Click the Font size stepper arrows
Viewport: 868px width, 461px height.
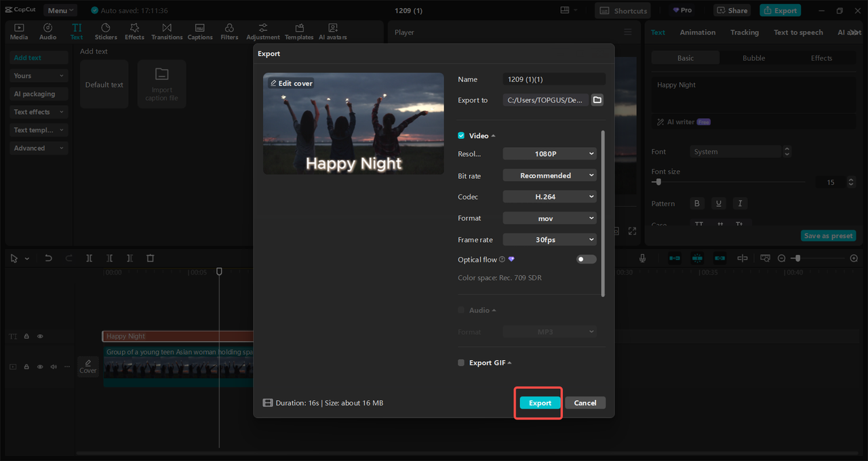(x=851, y=182)
